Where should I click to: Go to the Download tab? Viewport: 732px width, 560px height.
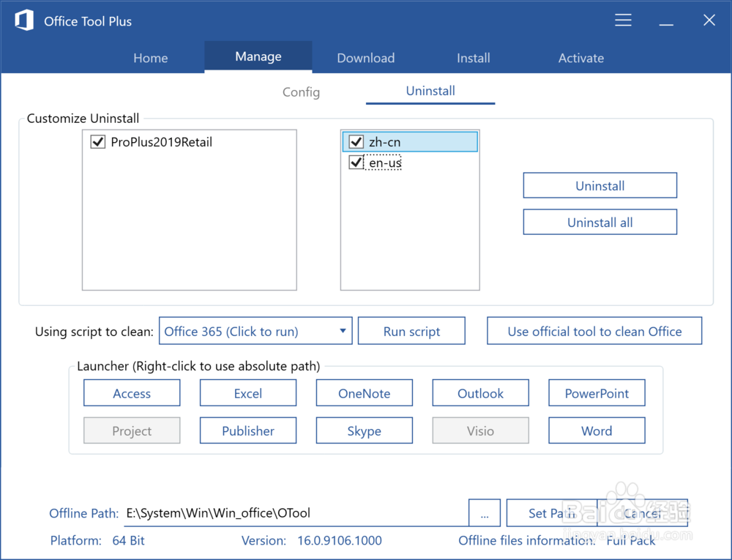tap(365, 58)
